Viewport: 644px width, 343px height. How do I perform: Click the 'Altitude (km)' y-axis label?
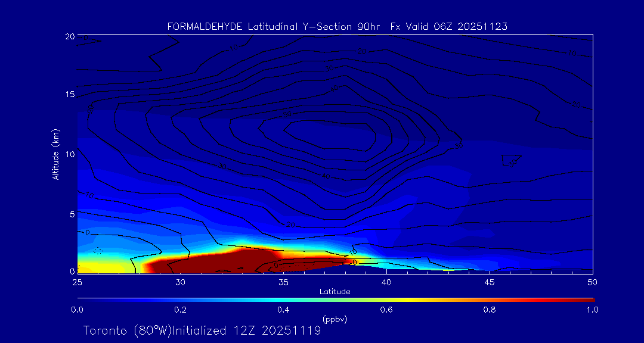(55, 154)
